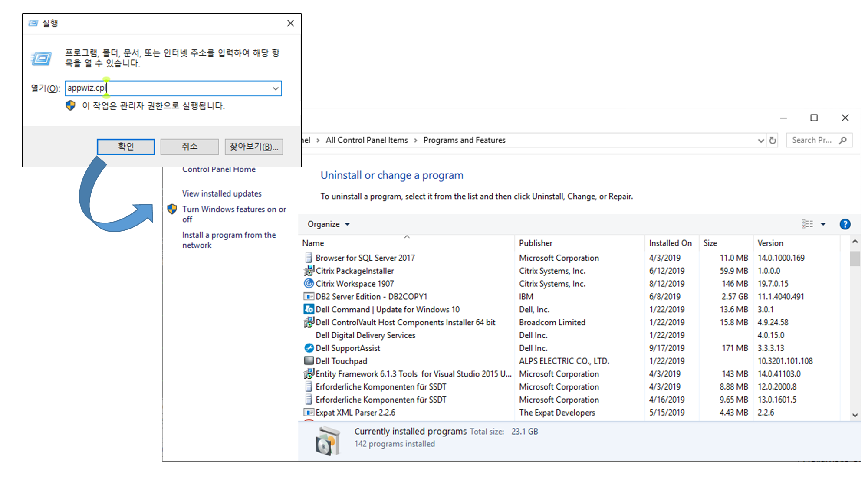Click the admin shield icon in Run dialog
868x488 pixels.
[x=70, y=105]
